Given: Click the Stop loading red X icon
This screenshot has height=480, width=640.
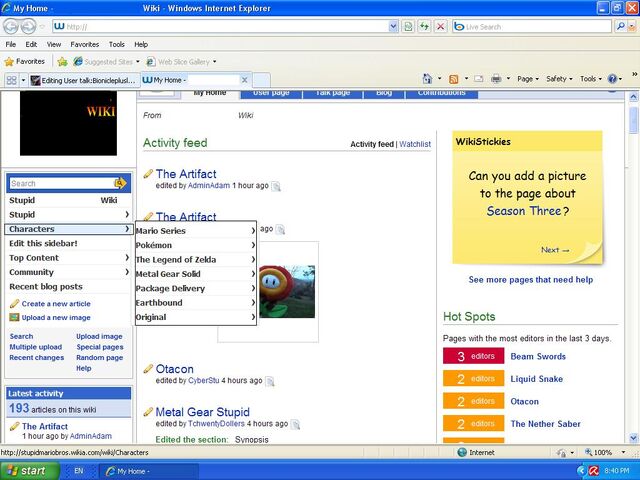Looking at the screenshot, I should pyautogui.click(x=440, y=27).
